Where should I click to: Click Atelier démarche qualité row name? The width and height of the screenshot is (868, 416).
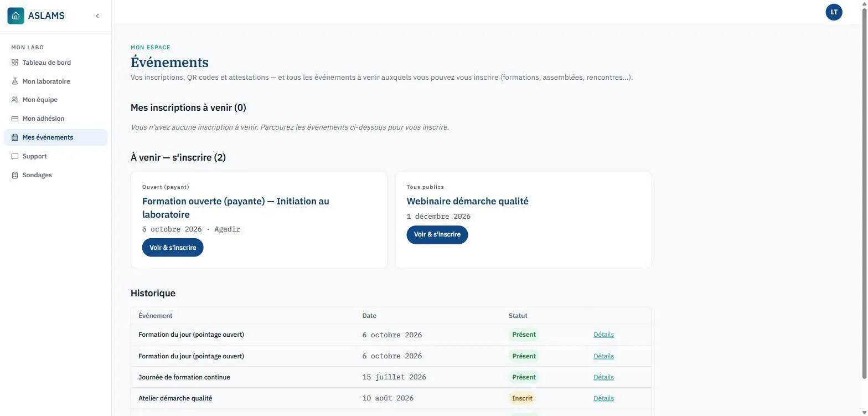pos(175,398)
